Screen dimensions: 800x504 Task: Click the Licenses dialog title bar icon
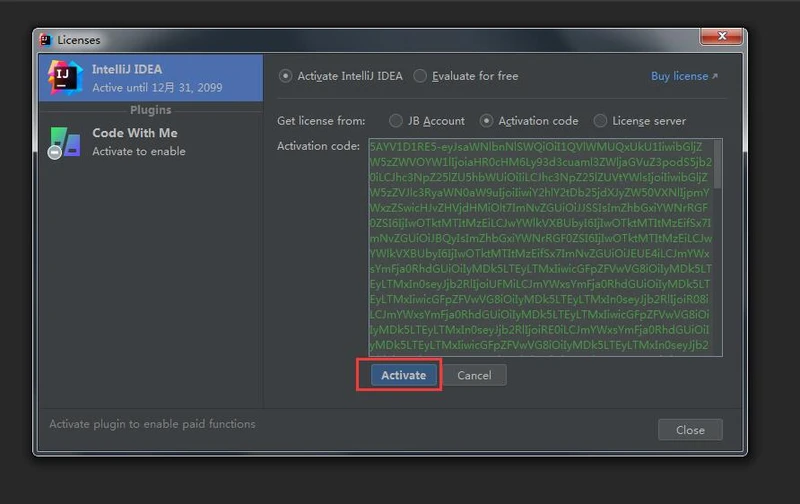coord(46,40)
